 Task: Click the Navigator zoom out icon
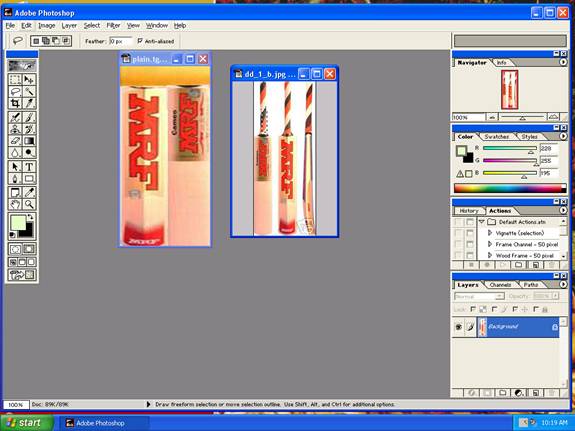492,117
